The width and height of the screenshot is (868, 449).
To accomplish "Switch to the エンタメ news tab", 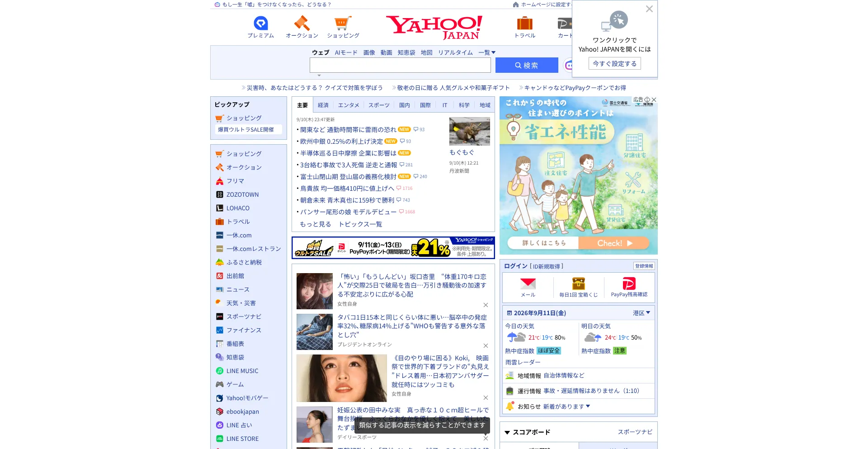I will [349, 105].
